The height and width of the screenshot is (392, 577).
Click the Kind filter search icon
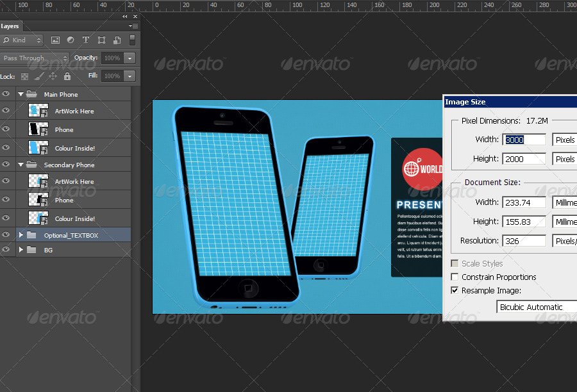click(6, 40)
